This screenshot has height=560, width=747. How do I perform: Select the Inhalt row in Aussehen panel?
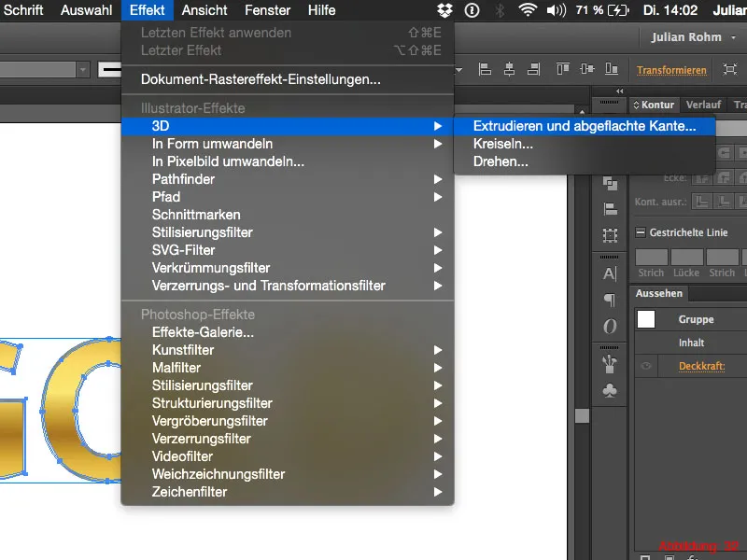(x=691, y=343)
